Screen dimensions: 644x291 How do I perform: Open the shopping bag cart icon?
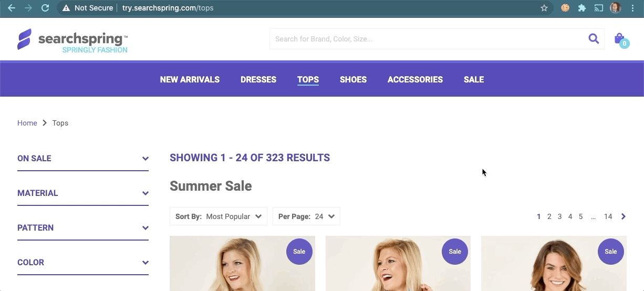[x=620, y=39]
